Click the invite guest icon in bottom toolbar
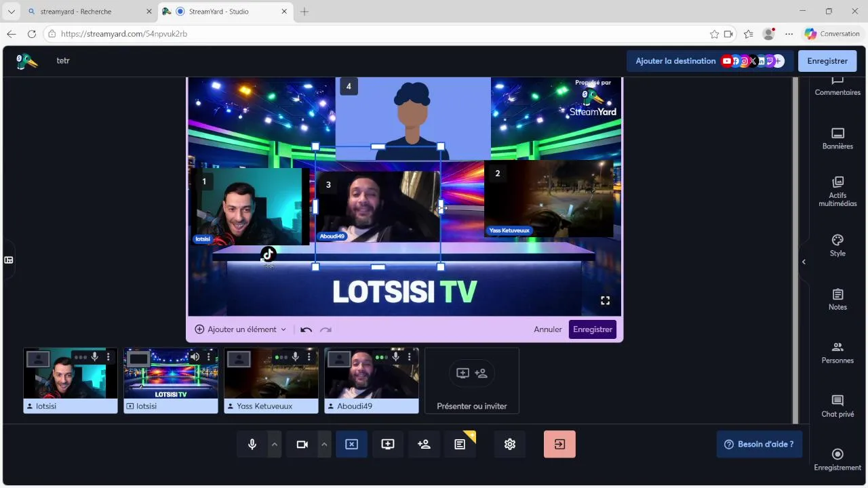The image size is (868, 488). [x=424, y=444]
